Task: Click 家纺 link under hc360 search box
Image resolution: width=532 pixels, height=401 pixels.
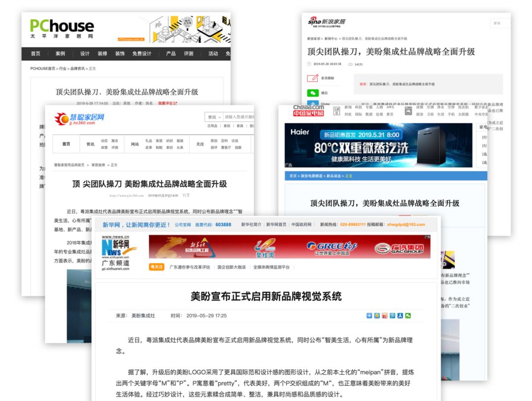Action: [227, 126]
